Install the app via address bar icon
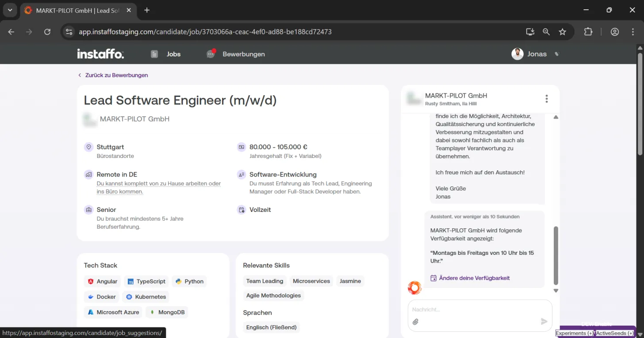644x338 pixels. point(530,32)
